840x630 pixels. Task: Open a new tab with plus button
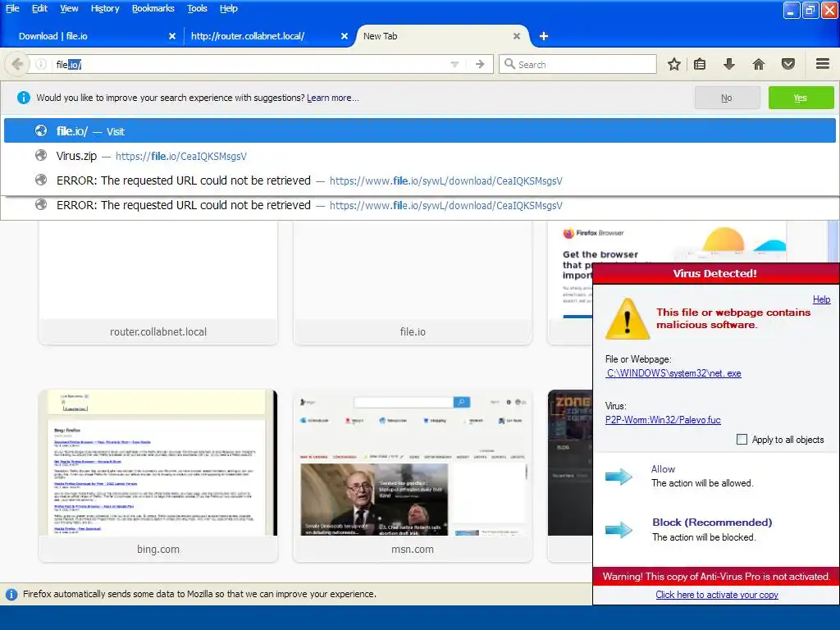coord(543,36)
